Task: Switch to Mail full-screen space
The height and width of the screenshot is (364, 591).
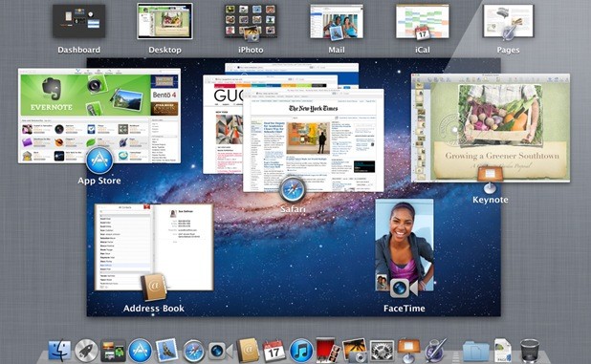Action: [337, 21]
